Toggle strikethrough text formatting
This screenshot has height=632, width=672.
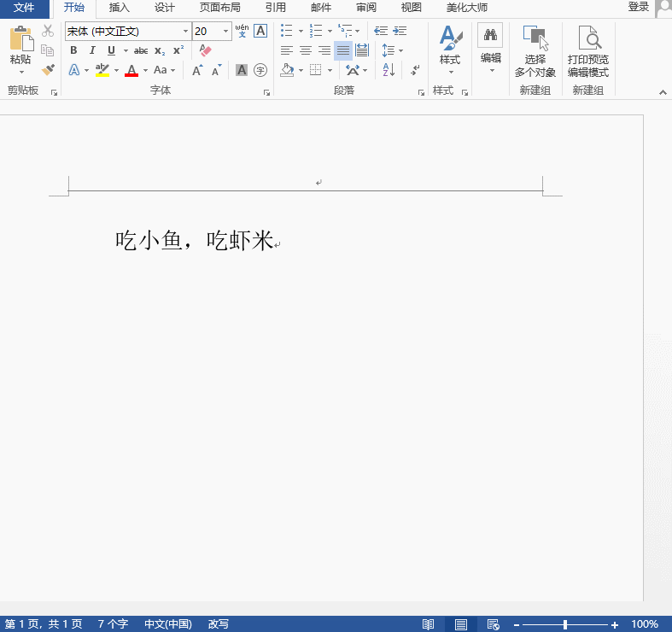pos(141,50)
